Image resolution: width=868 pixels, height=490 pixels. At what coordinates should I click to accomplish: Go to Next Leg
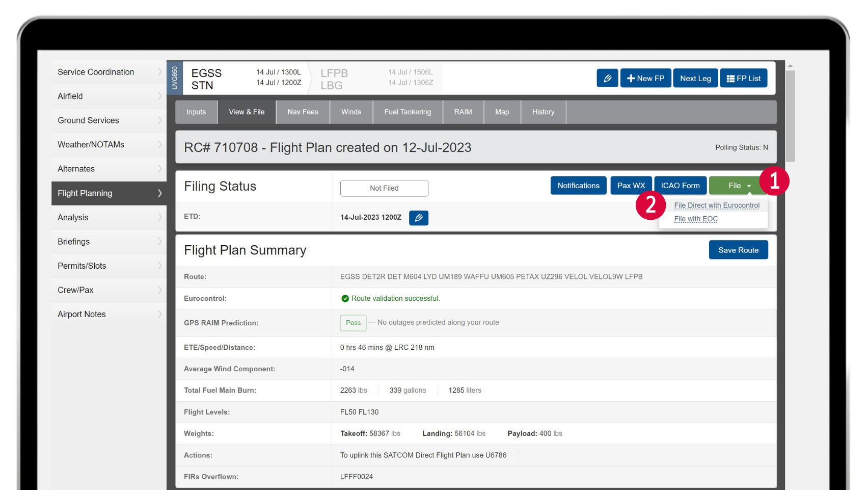click(x=695, y=79)
